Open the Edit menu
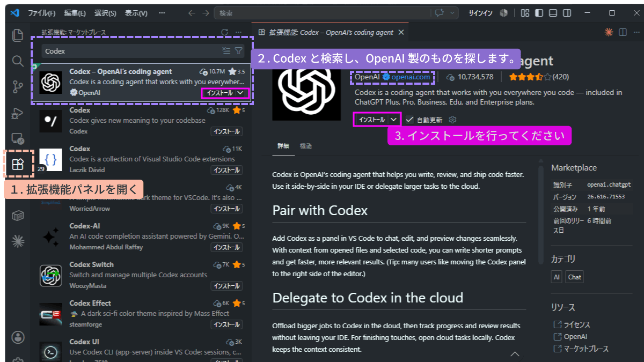 click(75, 13)
